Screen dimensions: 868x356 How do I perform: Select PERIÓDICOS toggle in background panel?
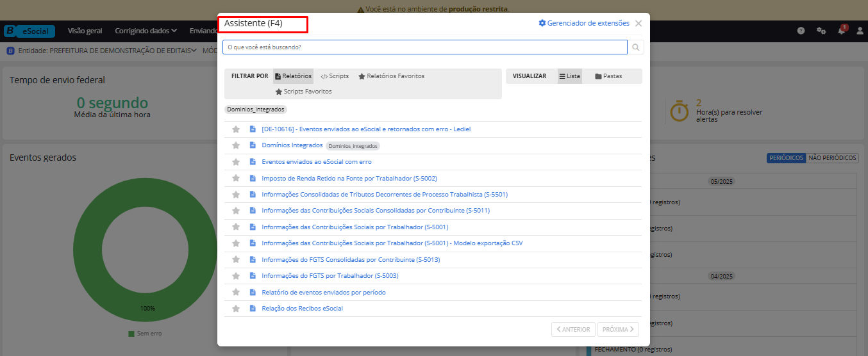(786, 158)
